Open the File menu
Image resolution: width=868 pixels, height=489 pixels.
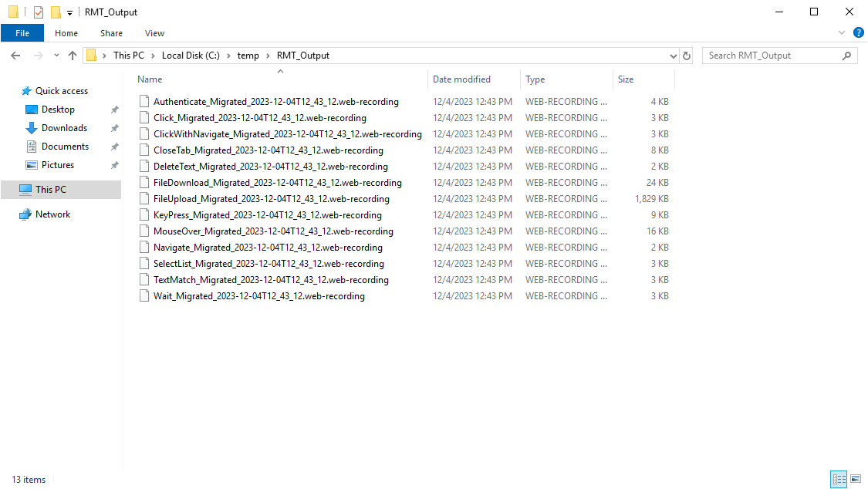pyautogui.click(x=22, y=33)
